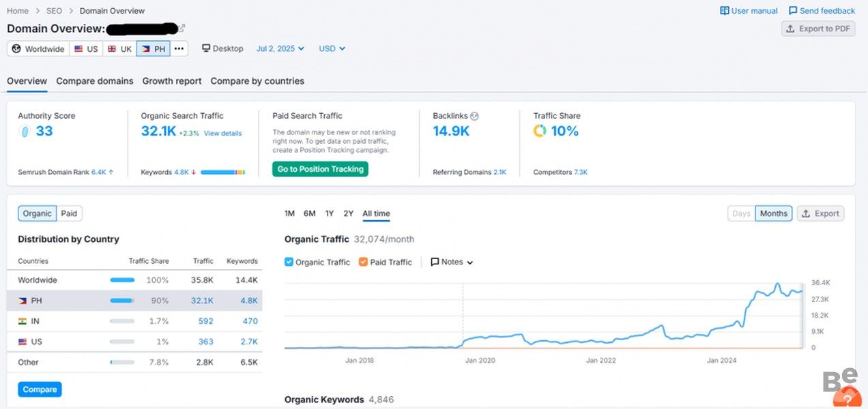Select the Worldwide globe database button

coord(38,49)
